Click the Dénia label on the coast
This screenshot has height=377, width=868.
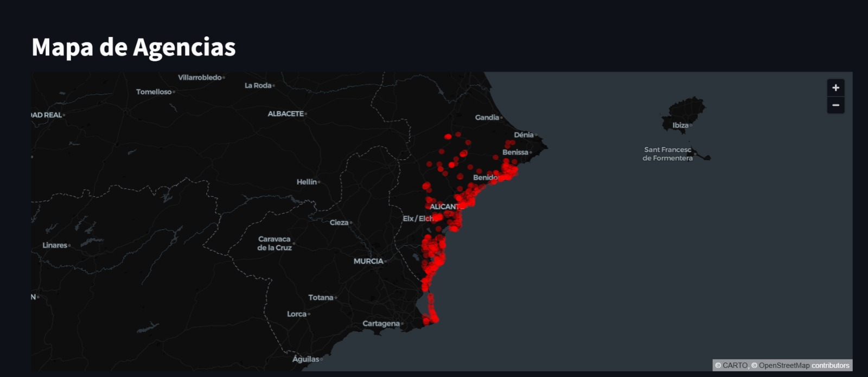pos(524,135)
